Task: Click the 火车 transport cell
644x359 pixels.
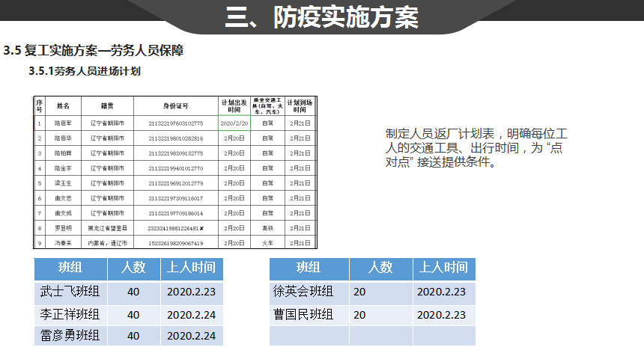Action: pyautogui.click(x=267, y=243)
